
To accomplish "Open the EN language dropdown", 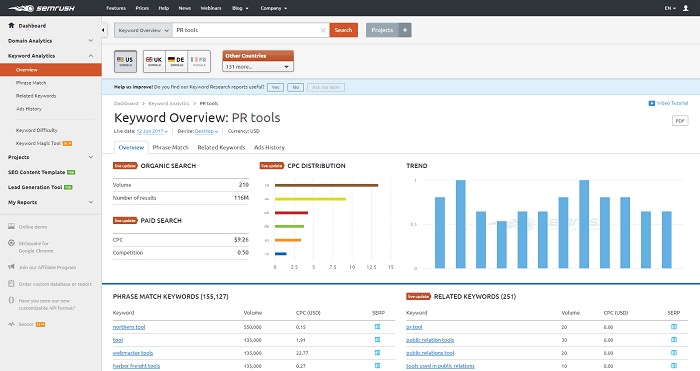I will tap(670, 8).
